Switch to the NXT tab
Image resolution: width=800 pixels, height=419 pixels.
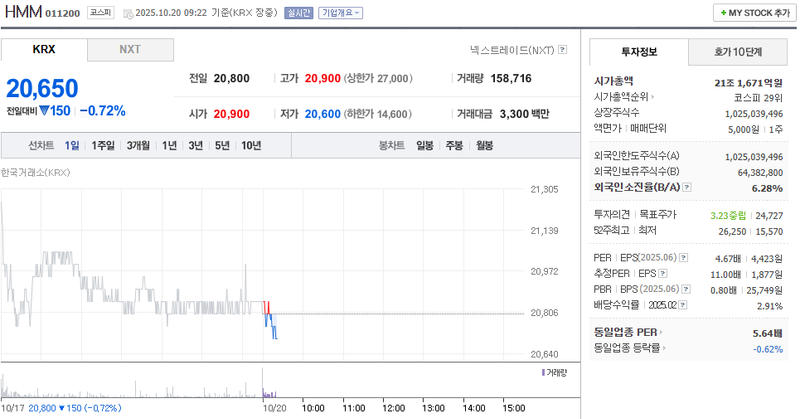tap(130, 50)
